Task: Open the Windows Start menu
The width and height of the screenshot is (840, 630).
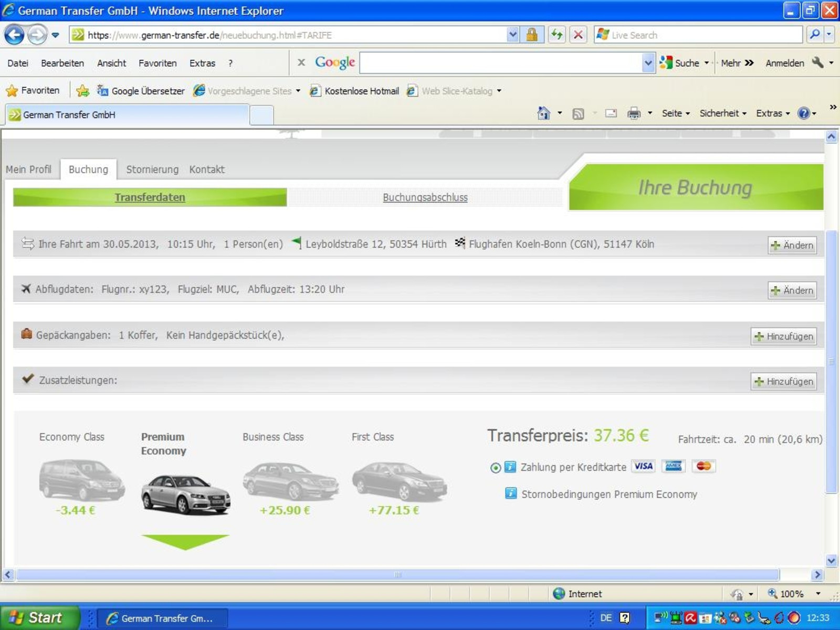Action: 39,618
